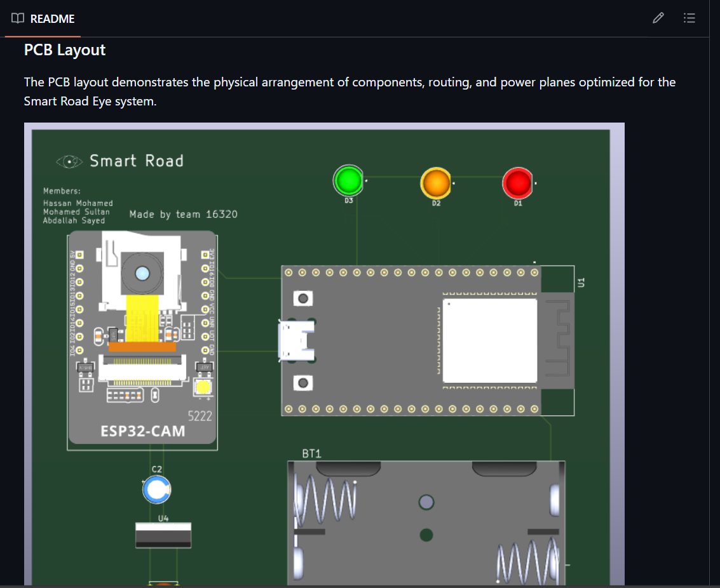
Task: Click the BT1 battery holder label
Action: point(312,454)
